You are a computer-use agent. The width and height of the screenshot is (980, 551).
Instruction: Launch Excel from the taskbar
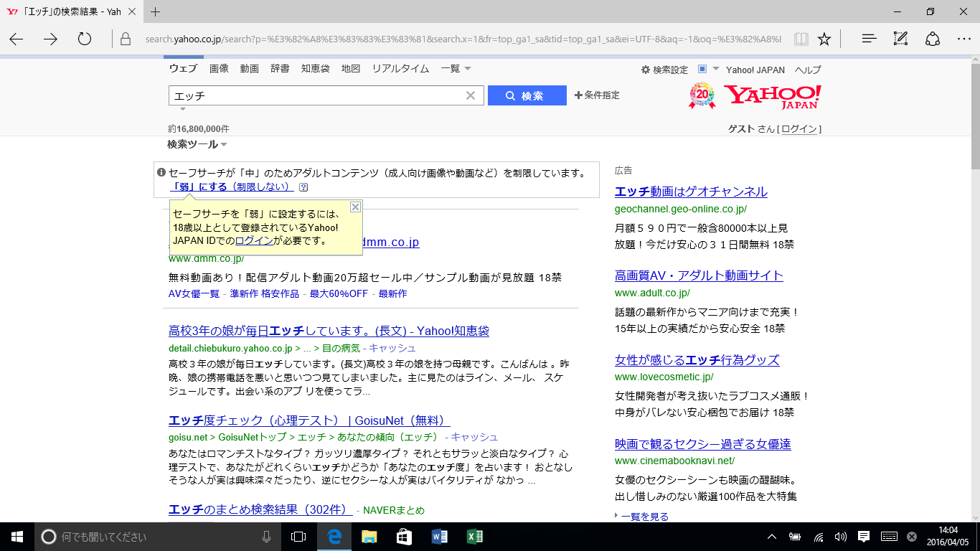click(x=474, y=536)
